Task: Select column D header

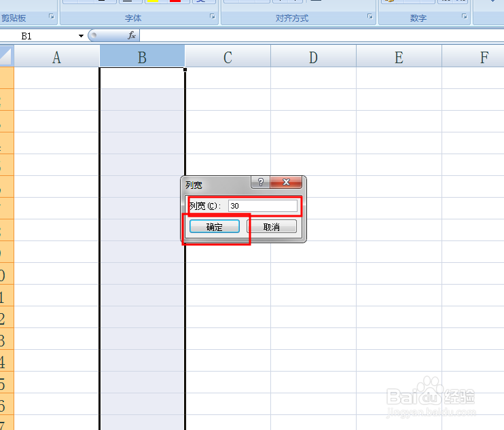Action: click(x=313, y=56)
